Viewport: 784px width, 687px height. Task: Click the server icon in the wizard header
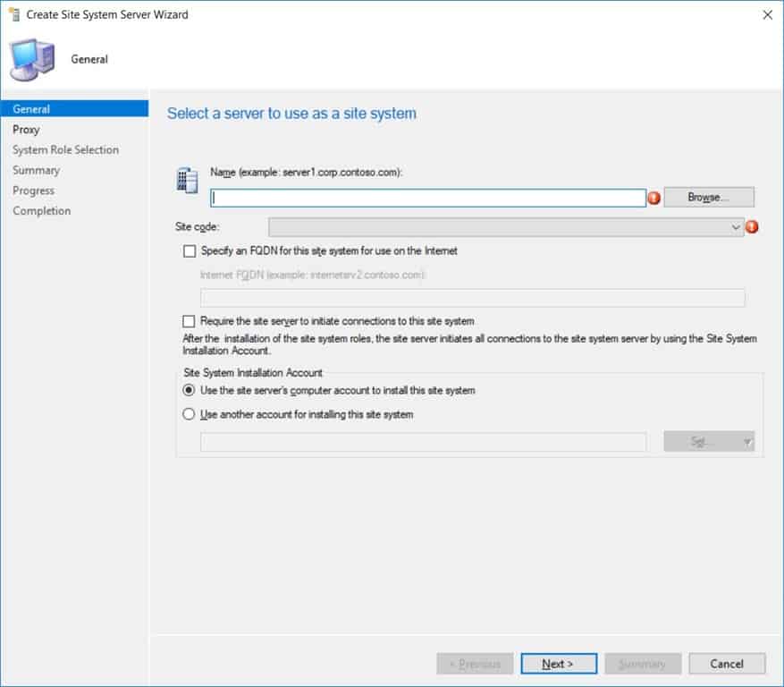point(33,57)
